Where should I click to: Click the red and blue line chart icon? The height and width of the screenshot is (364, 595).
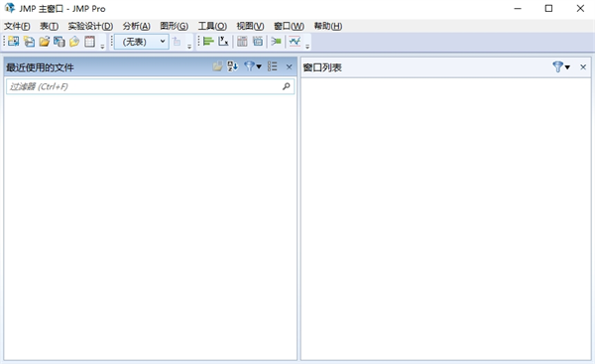tap(295, 41)
